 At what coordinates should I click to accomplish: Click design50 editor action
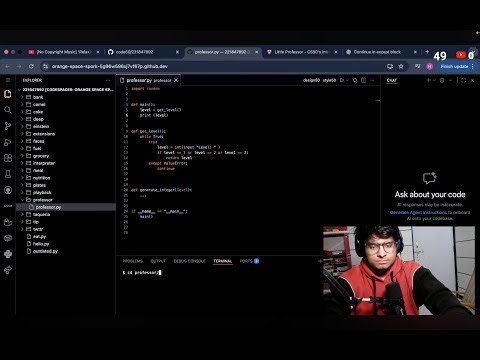coord(311,80)
